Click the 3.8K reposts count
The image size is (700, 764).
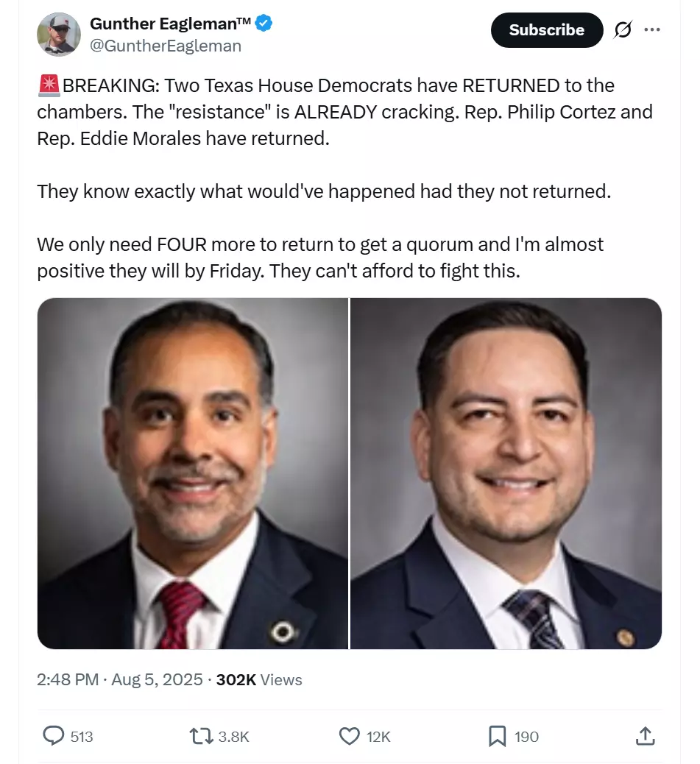coord(234,736)
